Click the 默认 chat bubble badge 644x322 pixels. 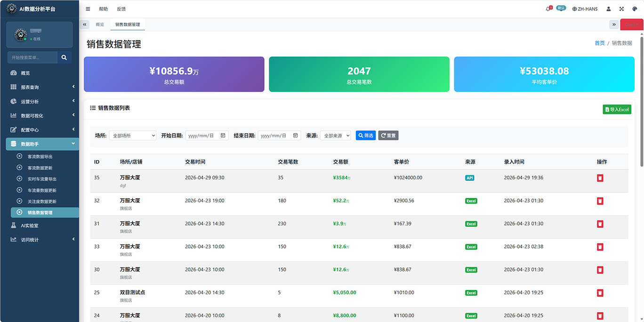[561, 8]
